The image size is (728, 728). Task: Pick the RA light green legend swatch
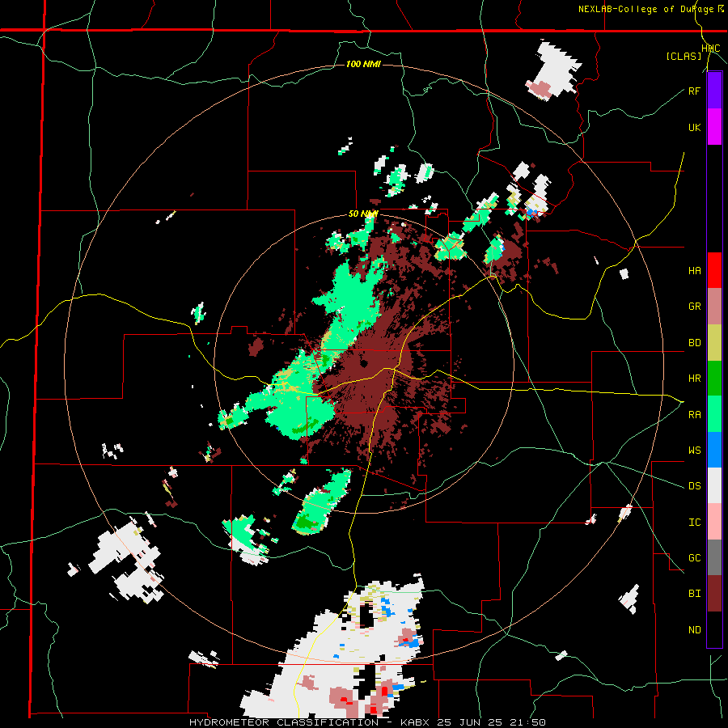tap(714, 414)
